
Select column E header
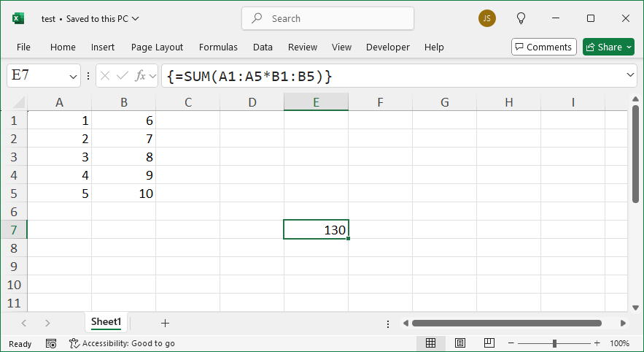[317, 102]
